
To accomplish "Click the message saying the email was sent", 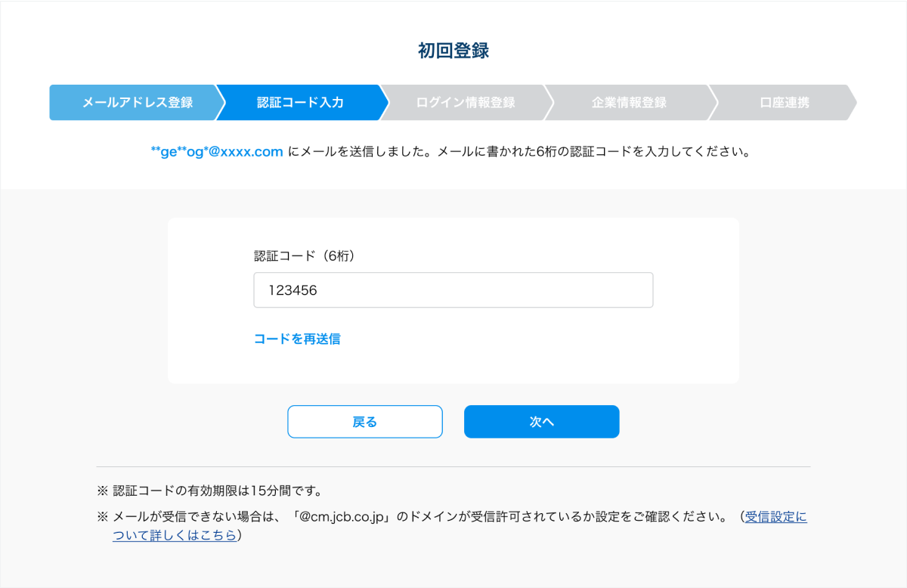I will 520,152.
